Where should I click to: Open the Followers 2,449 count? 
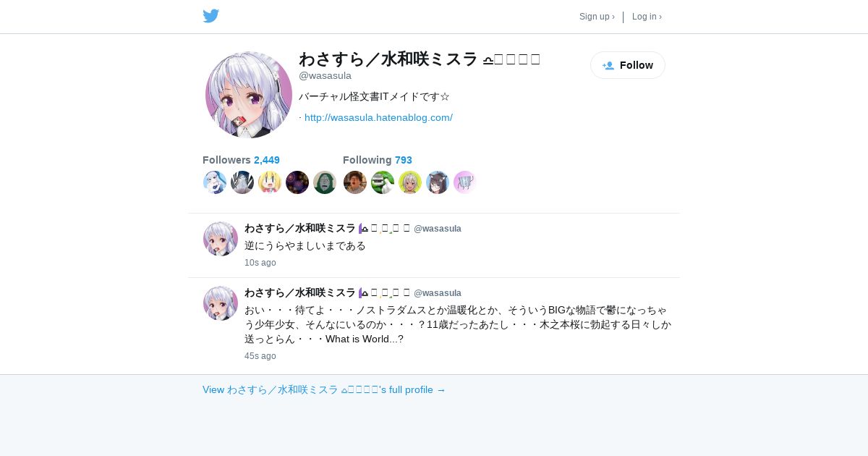tap(241, 160)
